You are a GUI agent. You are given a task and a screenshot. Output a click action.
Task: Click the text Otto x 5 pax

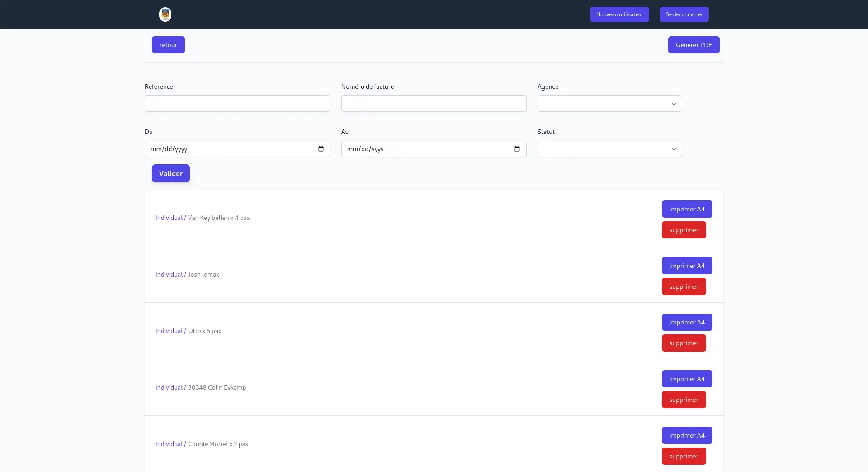pos(205,331)
